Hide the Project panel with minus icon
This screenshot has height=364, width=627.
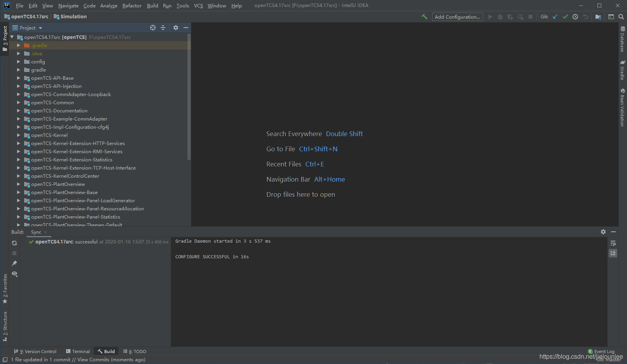point(186,28)
